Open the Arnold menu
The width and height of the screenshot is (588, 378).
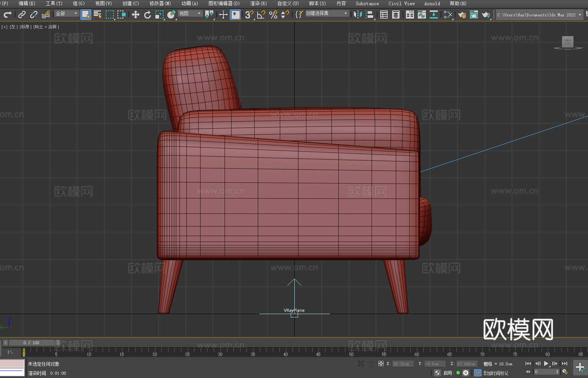(432, 3)
